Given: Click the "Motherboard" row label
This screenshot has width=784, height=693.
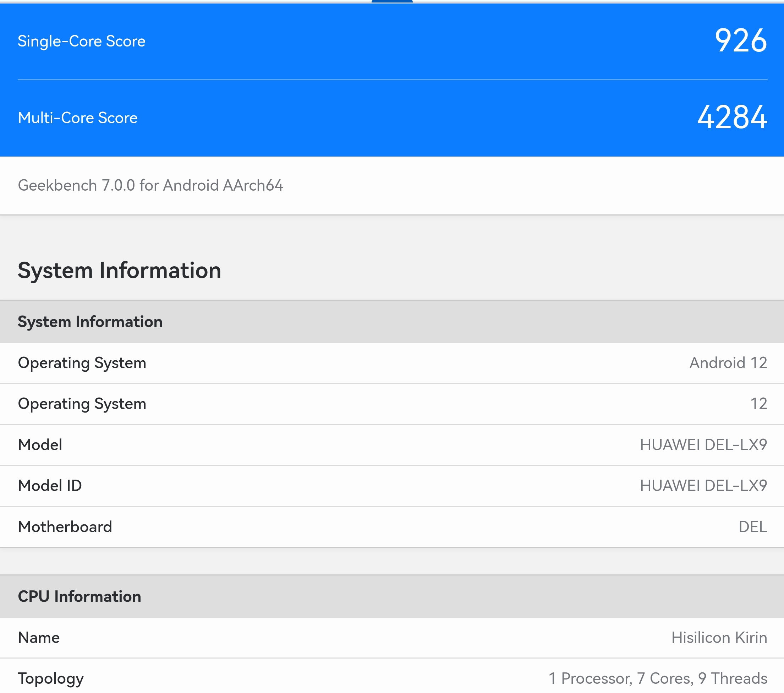Looking at the screenshot, I should pos(65,526).
